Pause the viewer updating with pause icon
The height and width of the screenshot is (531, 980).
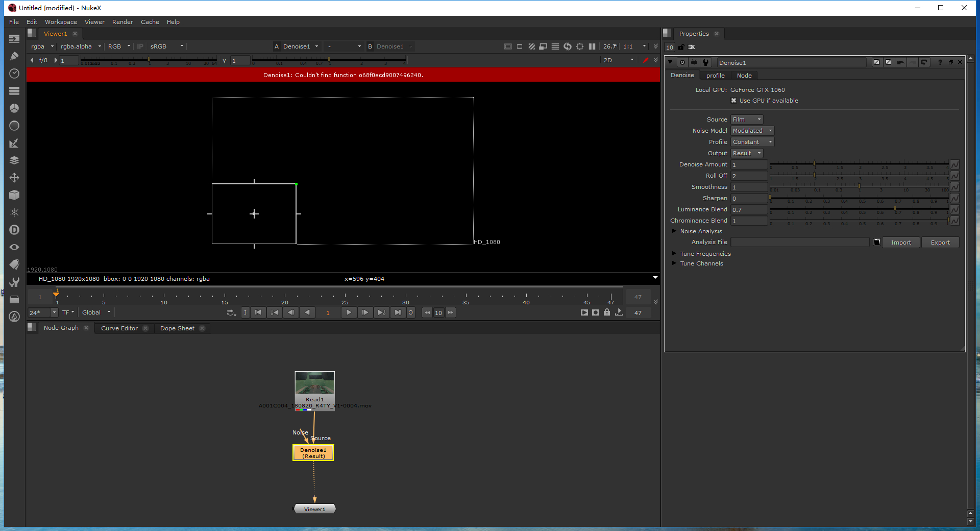pyautogui.click(x=592, y=46)
